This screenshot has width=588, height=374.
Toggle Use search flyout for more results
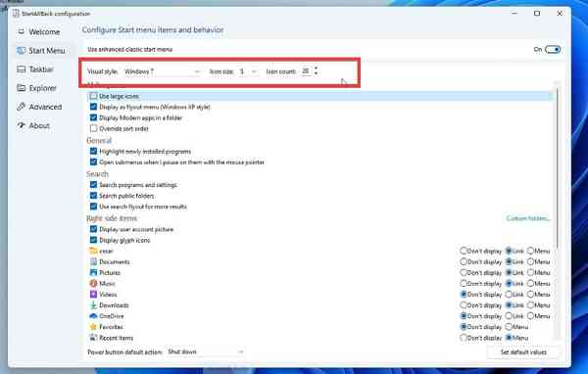[94, 207]
